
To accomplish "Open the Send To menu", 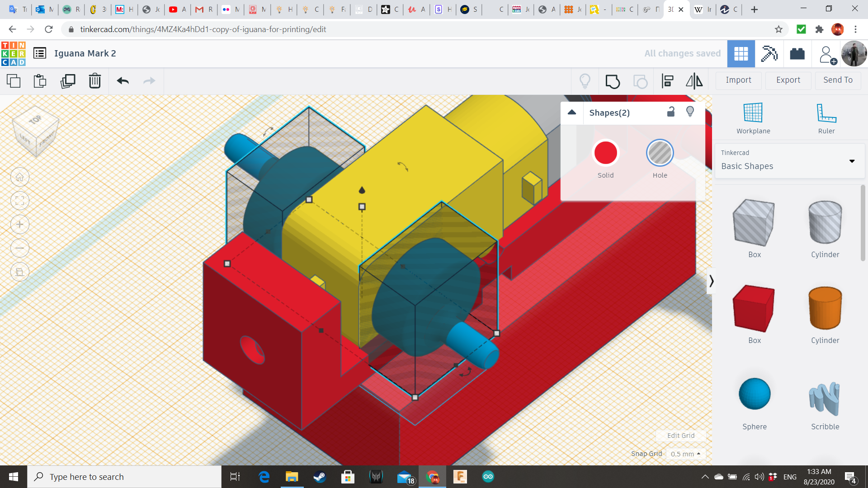I will (x=838, y=80).
